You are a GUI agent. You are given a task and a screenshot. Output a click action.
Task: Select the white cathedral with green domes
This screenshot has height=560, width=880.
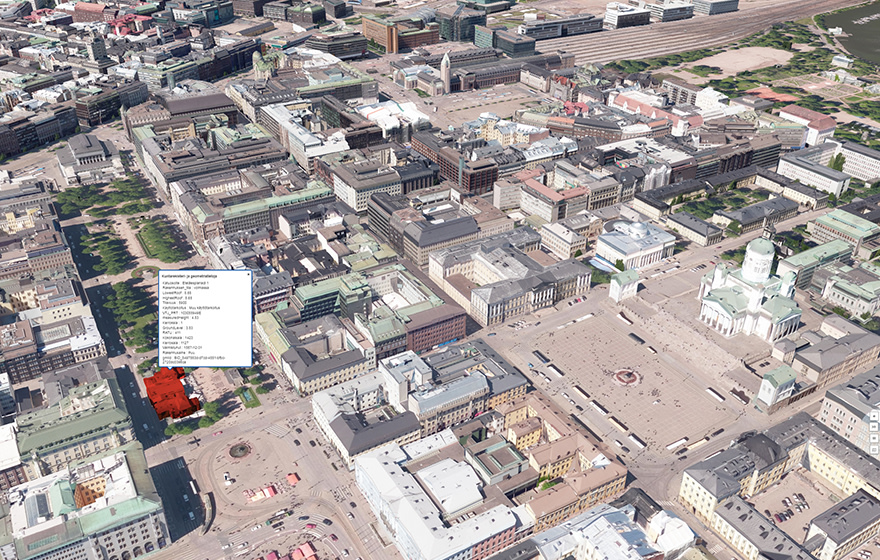[749, 292]
